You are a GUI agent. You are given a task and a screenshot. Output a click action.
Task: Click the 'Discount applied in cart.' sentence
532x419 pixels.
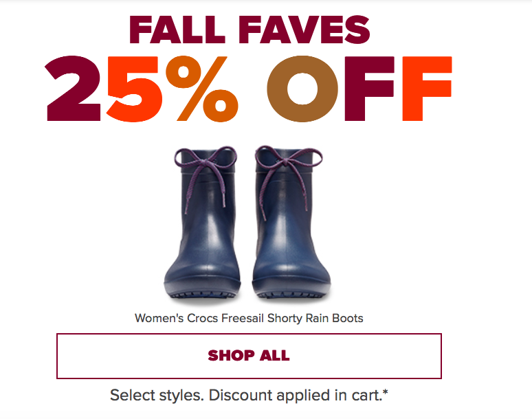click(295, 396)
